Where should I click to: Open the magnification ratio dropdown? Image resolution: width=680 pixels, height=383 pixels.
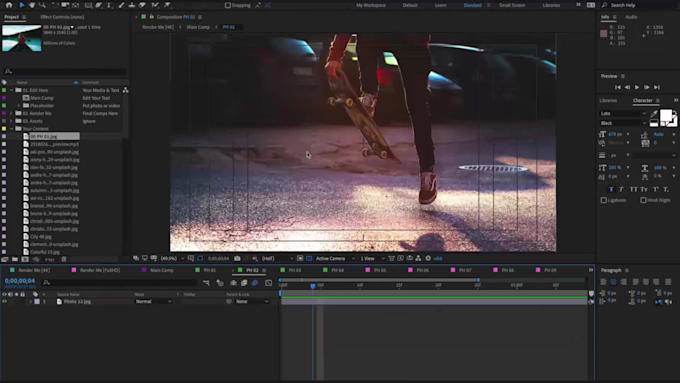(x=172, y=259)
